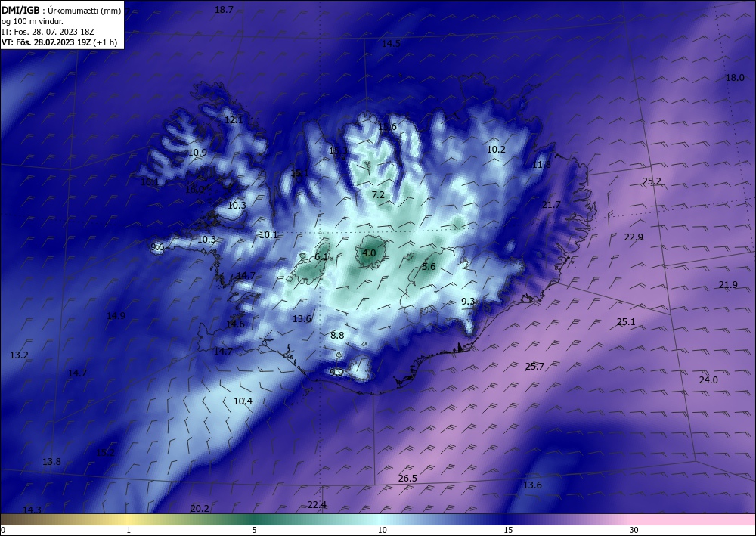This screenshot has width=756, height=536.
Task: Select the 'VT: Fös. 28.07.2023 19Z (+1 h)' line
Action: point(59,42)
